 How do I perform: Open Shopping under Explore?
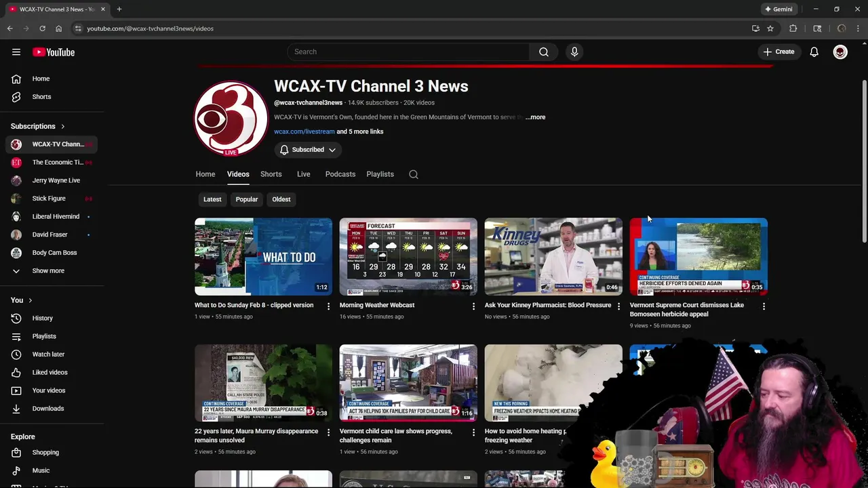pyautogui.click(x=52, y=452)
